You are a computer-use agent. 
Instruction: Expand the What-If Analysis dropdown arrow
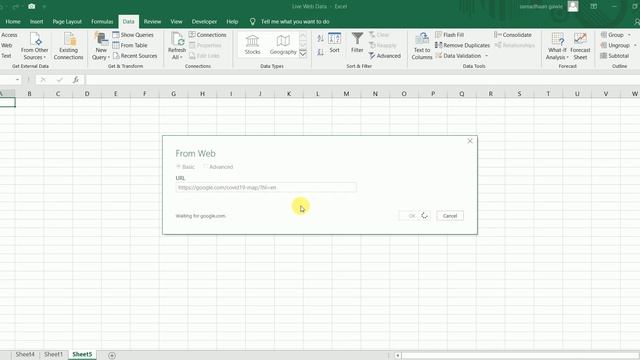567,58
